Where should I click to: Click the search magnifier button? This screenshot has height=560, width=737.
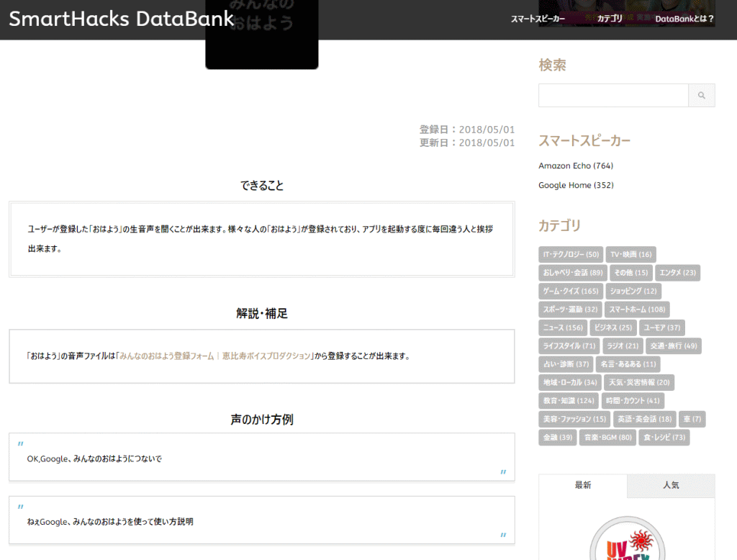(x=701, y=96)
